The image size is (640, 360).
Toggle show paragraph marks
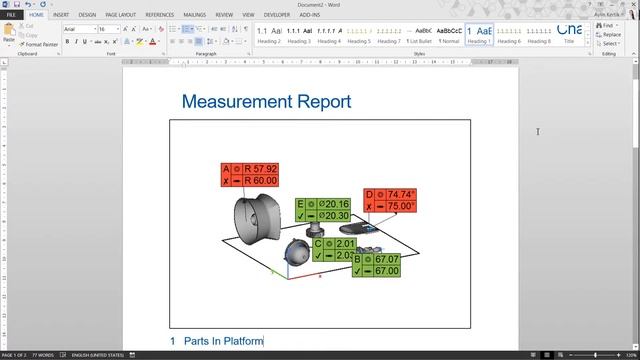point(246,29)
